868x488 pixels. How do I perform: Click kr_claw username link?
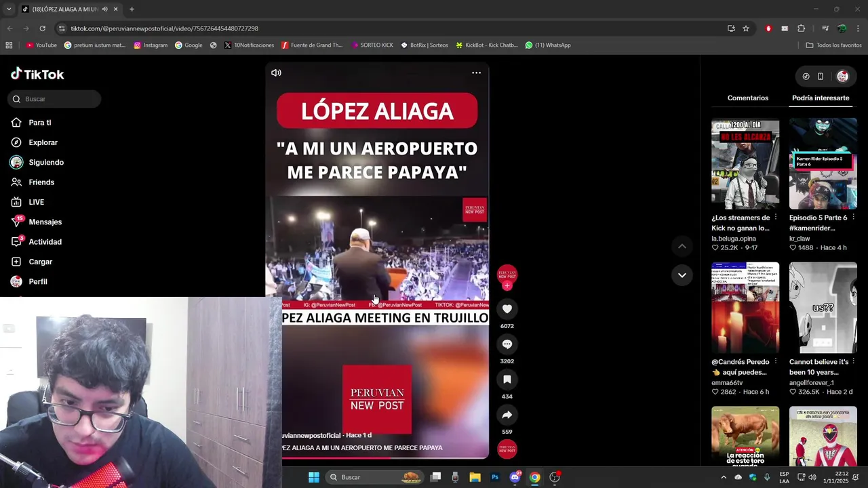(800, 239)
